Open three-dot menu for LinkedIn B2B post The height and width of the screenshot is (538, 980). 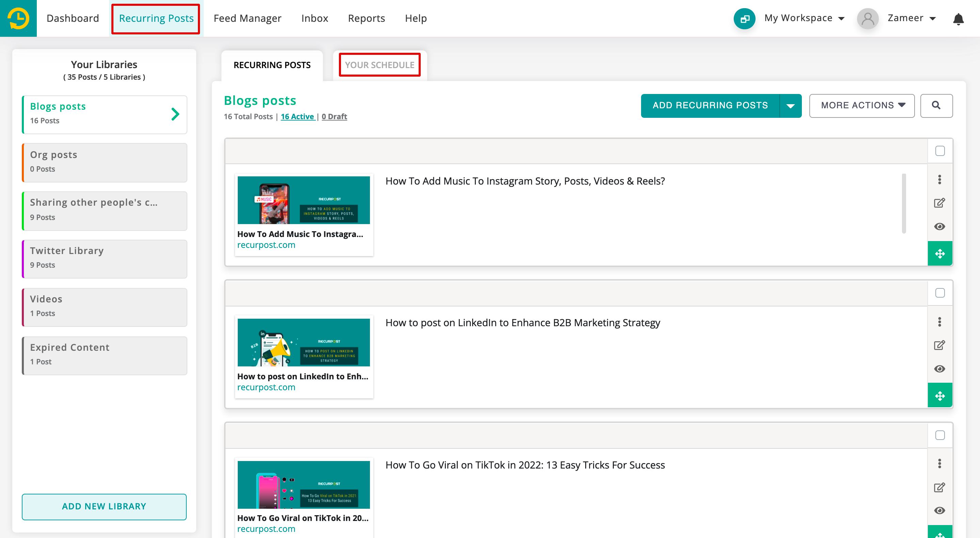[939, 322]
